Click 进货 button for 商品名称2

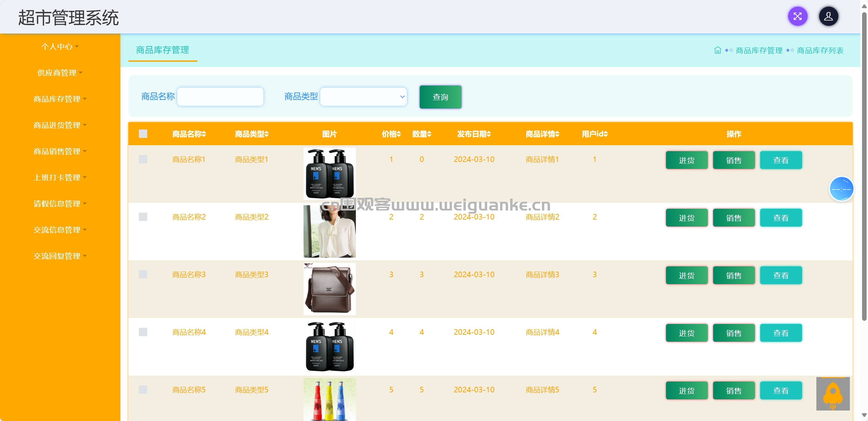(686, 218)
